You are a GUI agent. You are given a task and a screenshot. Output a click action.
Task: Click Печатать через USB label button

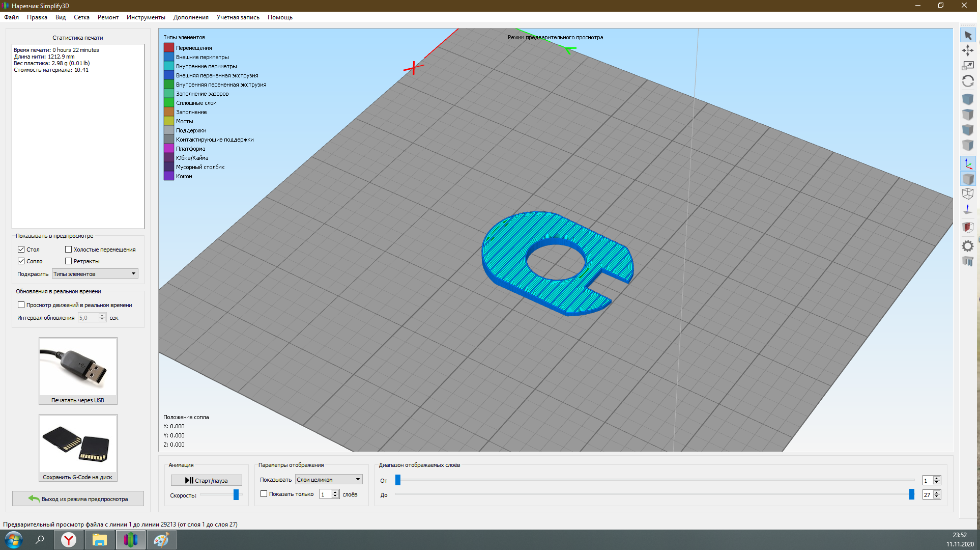click(78, 400)
